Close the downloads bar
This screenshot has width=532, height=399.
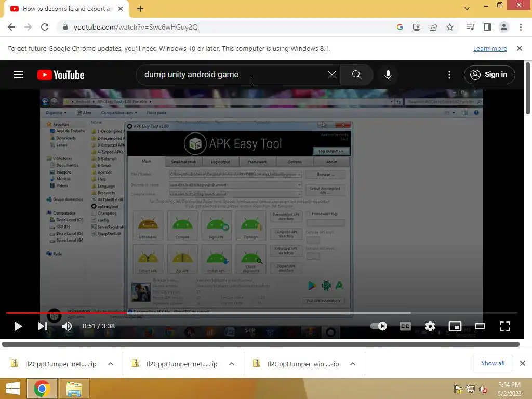(523, 363)
